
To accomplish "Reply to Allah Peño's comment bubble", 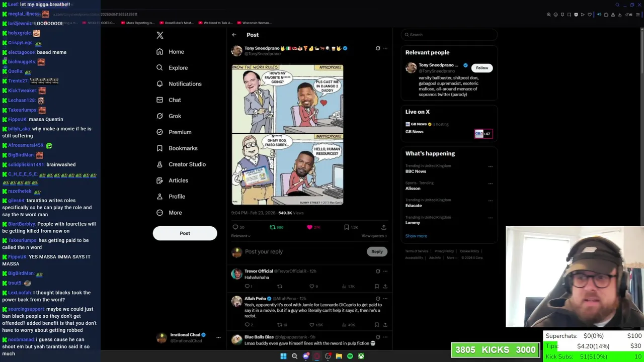I will point(247,325).
